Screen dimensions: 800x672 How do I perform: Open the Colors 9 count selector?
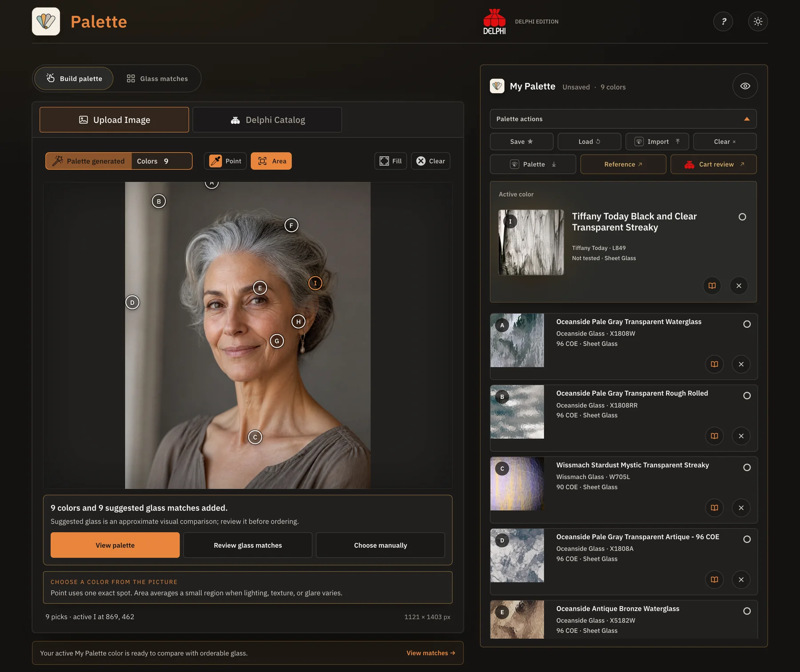pos(162,161)
